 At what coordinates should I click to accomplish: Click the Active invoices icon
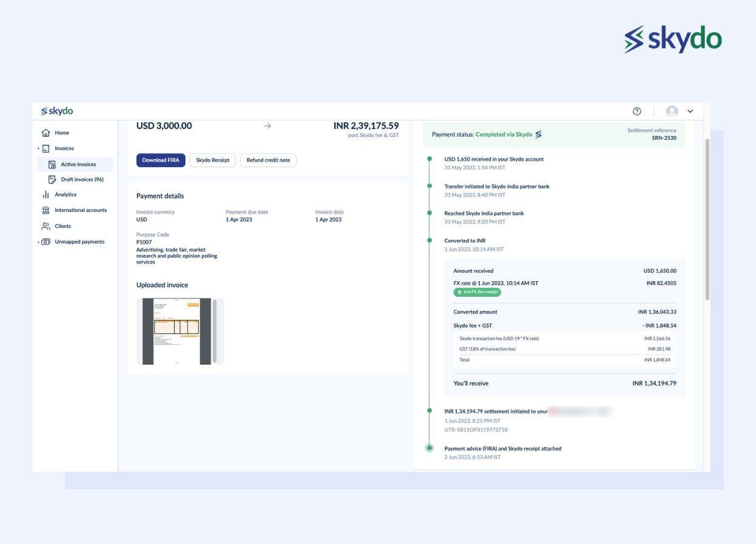tap(52, 165)
